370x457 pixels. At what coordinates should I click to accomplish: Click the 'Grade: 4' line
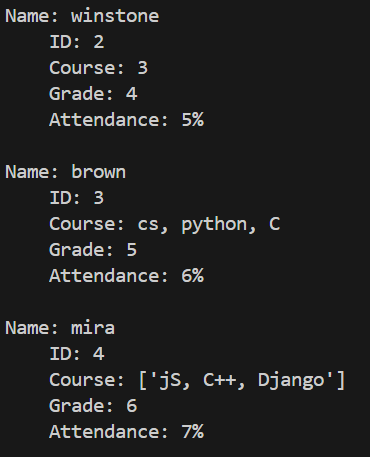point(93,94)
